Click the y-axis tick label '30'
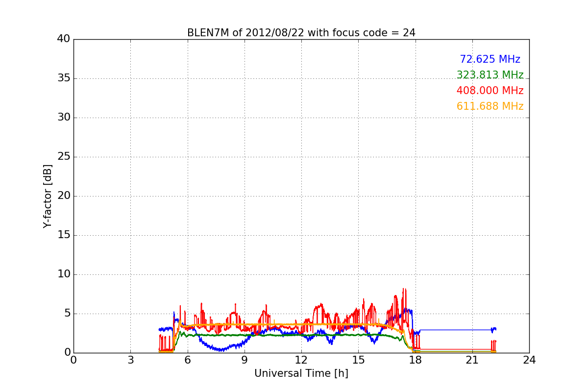 click(64, 118)
